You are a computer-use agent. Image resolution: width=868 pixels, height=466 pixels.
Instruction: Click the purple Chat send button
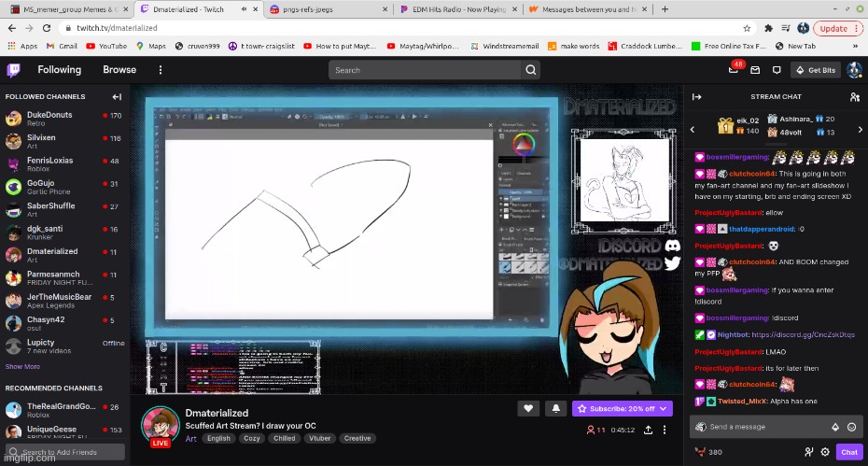click(x=849, y=452)
